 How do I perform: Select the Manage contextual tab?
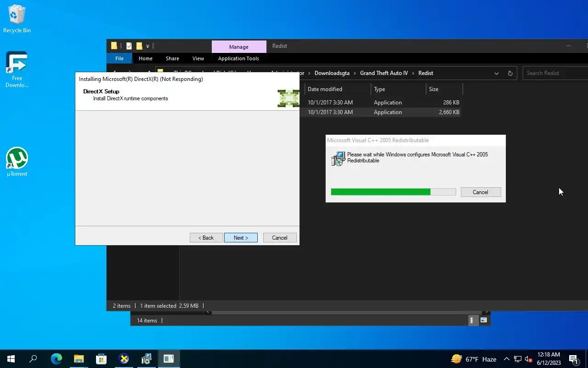tap(239, 47)
